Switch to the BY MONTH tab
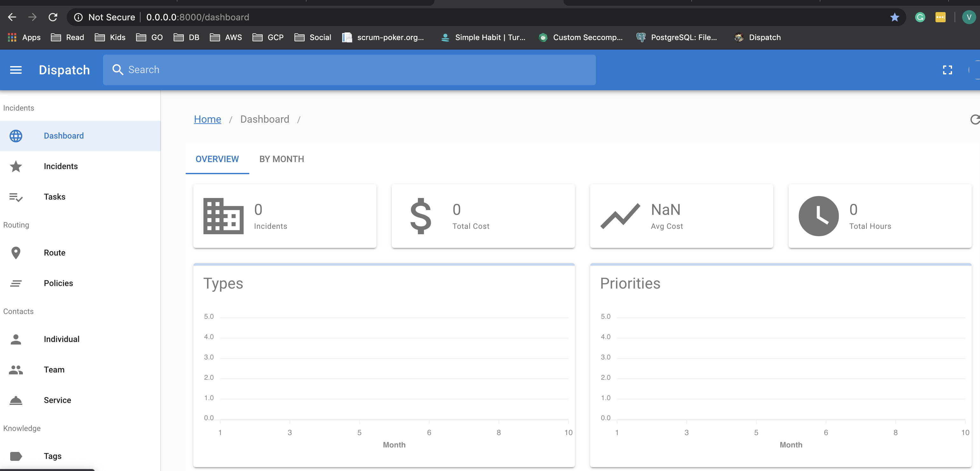The width and height of the screenshot is (980, 471). click(x=281, y=159)
